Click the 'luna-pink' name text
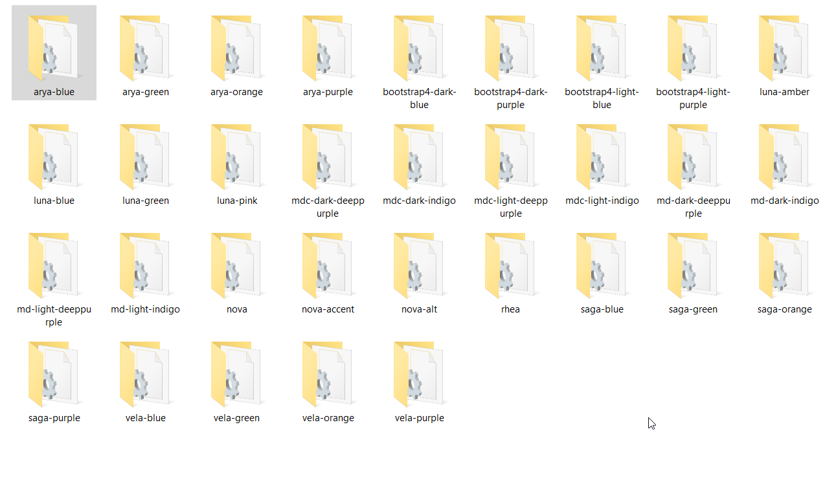 [236, 201]
